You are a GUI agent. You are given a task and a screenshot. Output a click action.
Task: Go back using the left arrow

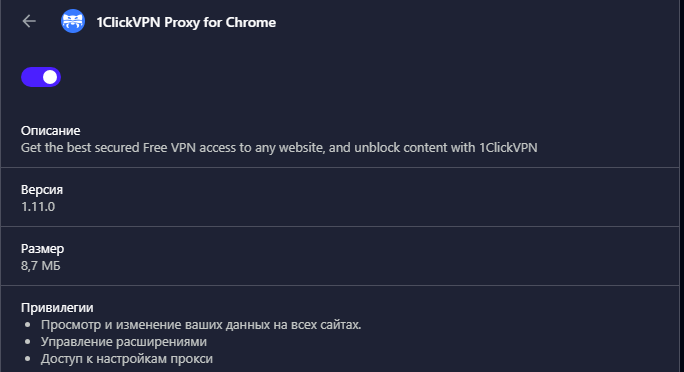[29, 21]
